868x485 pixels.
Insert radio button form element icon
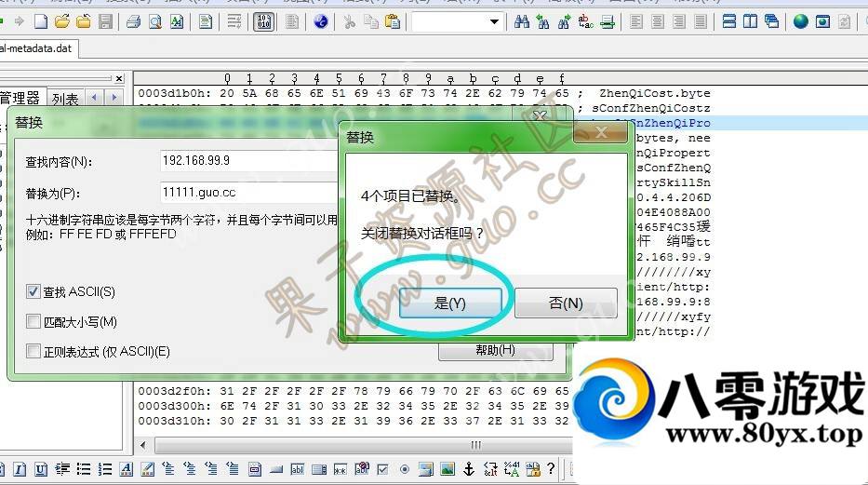point(405,469)
